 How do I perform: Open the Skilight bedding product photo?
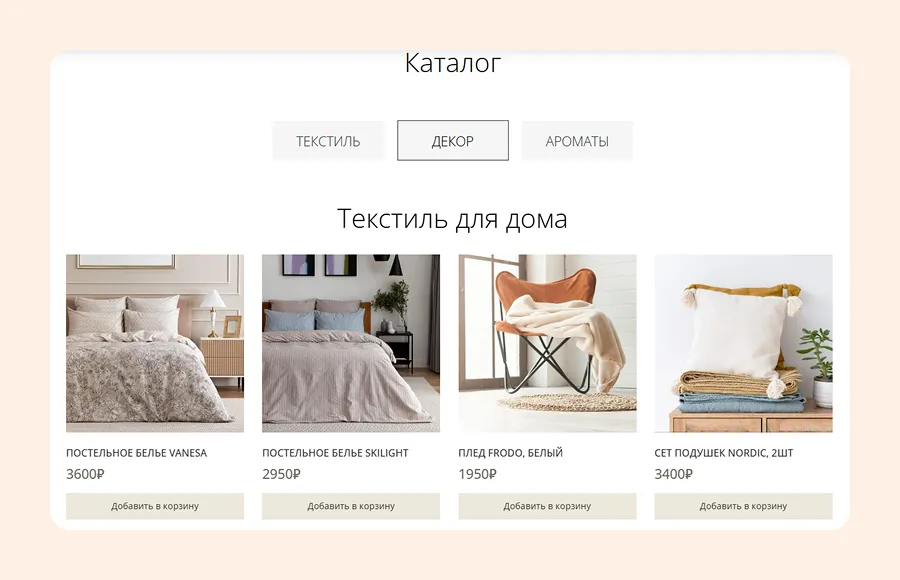coord(351,343)
